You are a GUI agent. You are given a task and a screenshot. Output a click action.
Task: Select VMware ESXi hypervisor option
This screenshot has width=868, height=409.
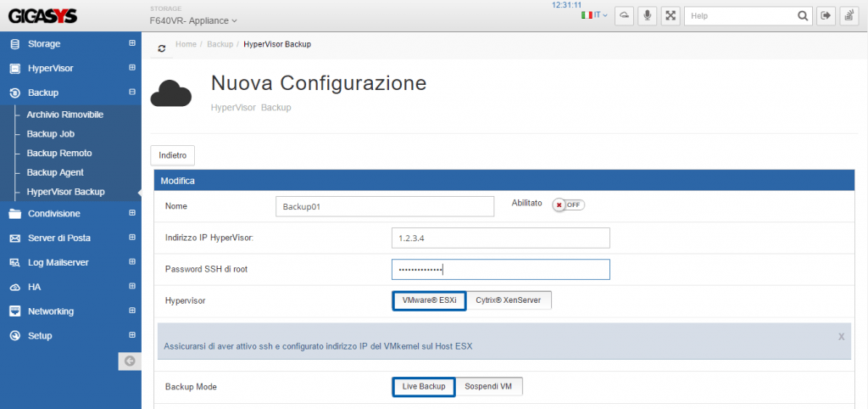[429, 301]
